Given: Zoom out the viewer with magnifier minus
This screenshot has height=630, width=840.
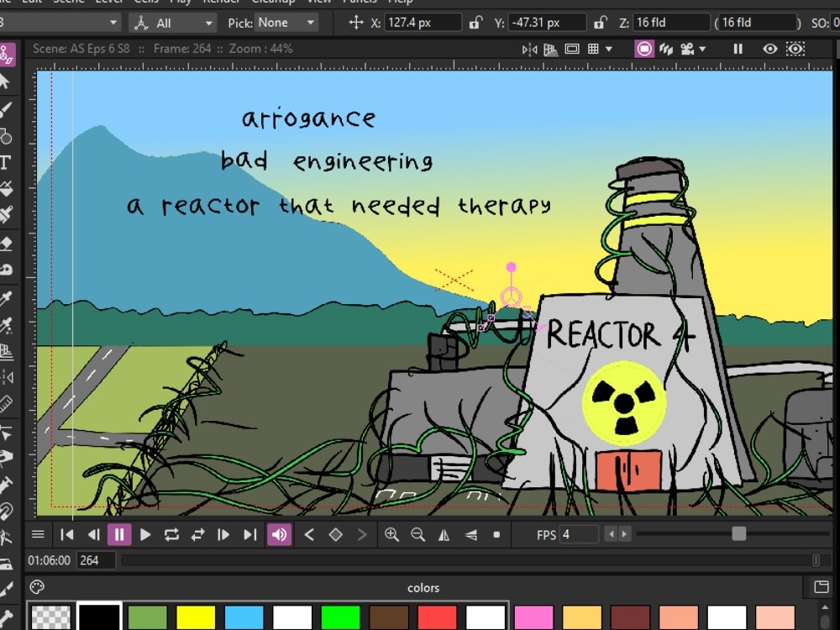Looking at the screenshot, I should [417, 534].
